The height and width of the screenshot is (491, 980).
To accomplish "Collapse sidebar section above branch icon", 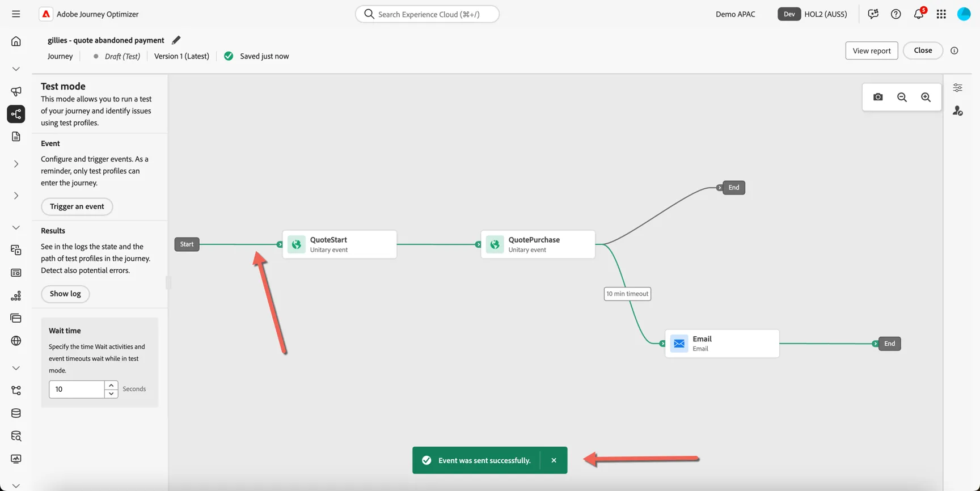I will (x=16, y=368).
